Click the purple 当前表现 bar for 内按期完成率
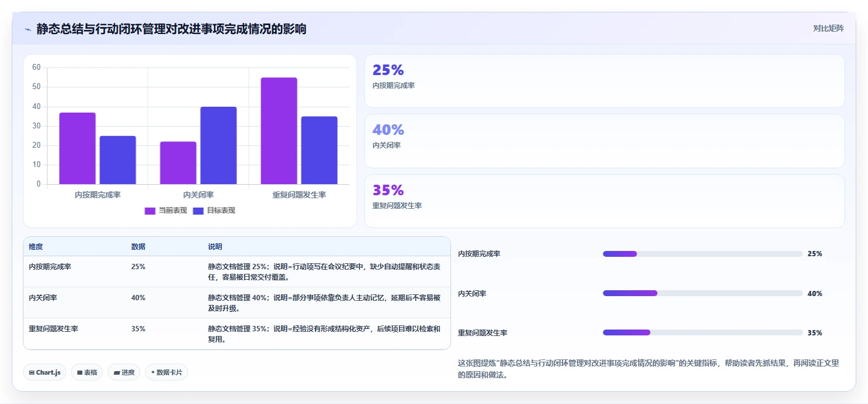This screenshot has height=404, width=868. click(x=77, y=148)
